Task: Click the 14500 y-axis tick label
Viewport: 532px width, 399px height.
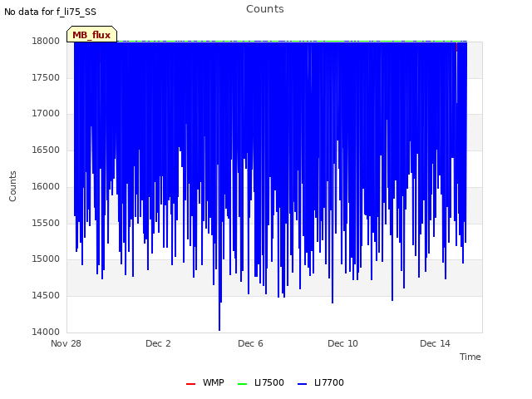Action: point(46,296)
